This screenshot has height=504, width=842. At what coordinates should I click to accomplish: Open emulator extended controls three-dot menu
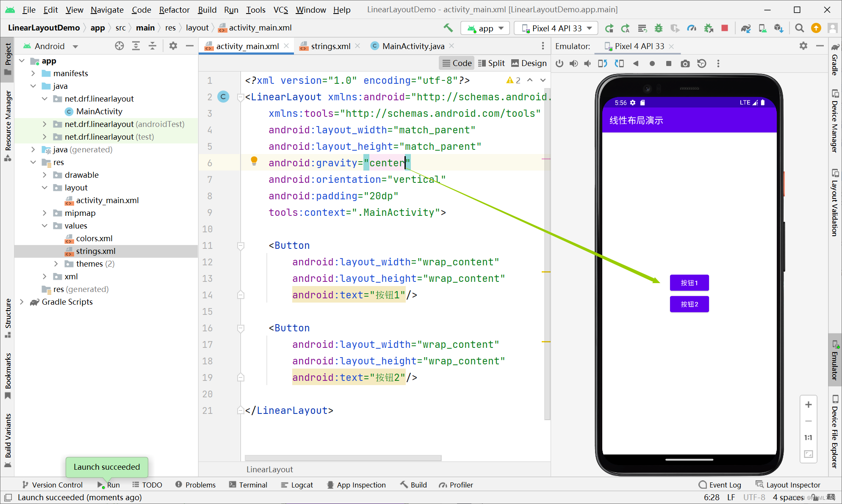point(718,63)
